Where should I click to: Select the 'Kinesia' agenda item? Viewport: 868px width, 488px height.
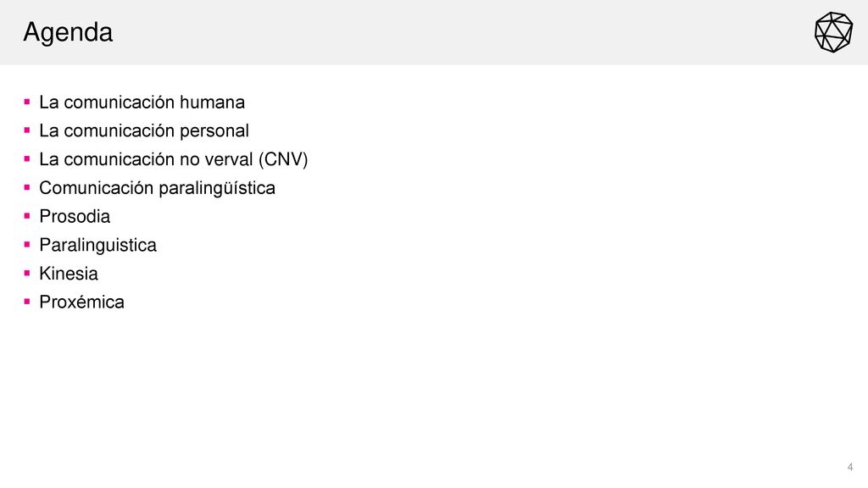(69, 274)
